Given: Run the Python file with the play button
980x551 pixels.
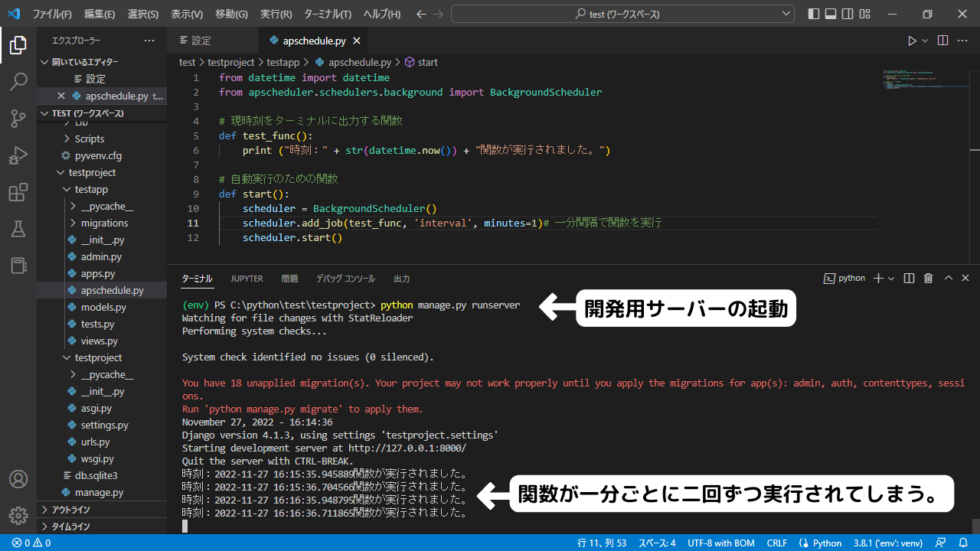Looking at the screenshot, I should click(x=912, y=41).
